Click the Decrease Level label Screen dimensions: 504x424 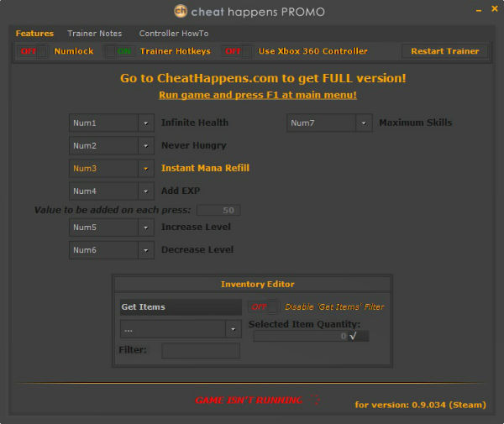tap(197, 249)
